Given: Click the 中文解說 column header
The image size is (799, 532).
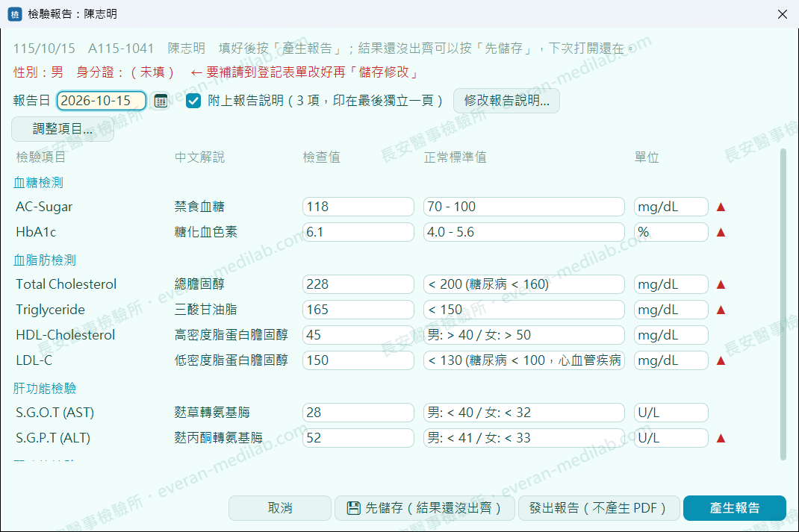Looking at the screenshot, I should pos(199,157).
